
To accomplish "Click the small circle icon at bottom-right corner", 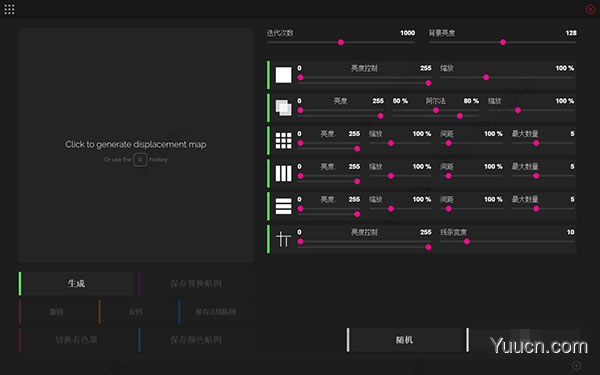I will [576, 365].
